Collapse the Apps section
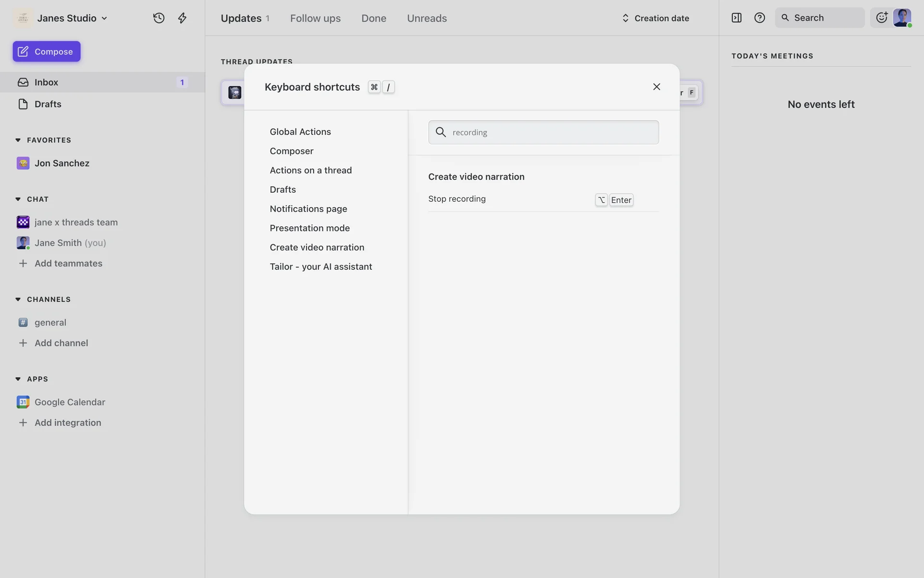Screen dimensions: 924x578 pyautogui.click(x=18, y=379)
